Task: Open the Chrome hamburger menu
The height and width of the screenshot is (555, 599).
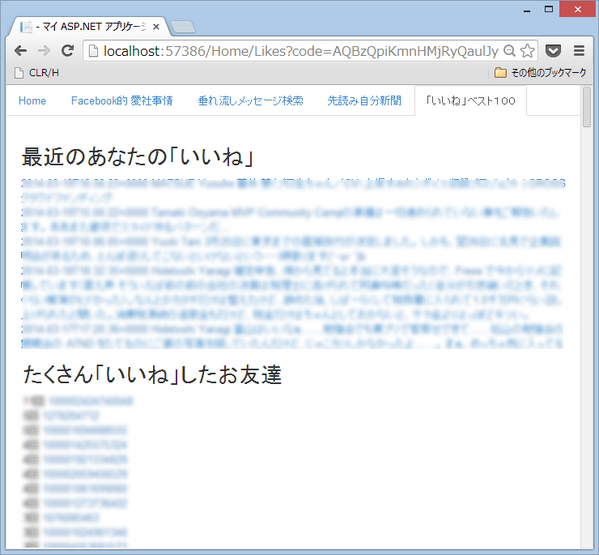Action: [579, 50]
